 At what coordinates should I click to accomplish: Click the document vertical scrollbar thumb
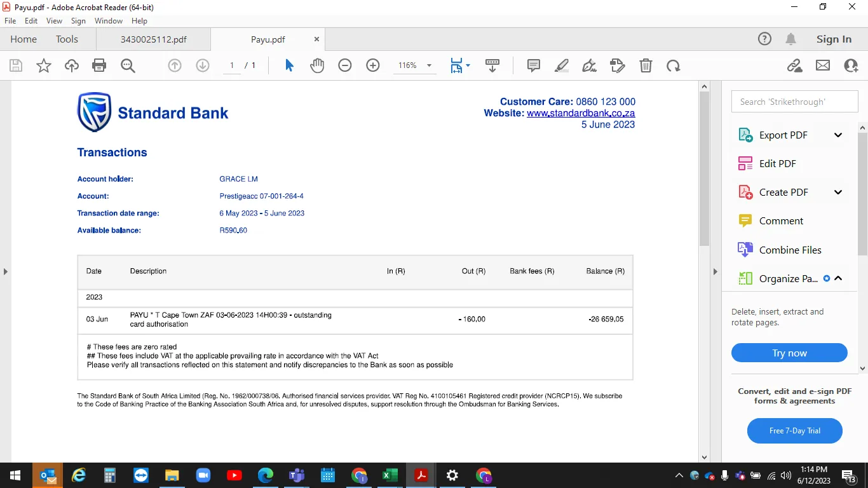point(704,168)
